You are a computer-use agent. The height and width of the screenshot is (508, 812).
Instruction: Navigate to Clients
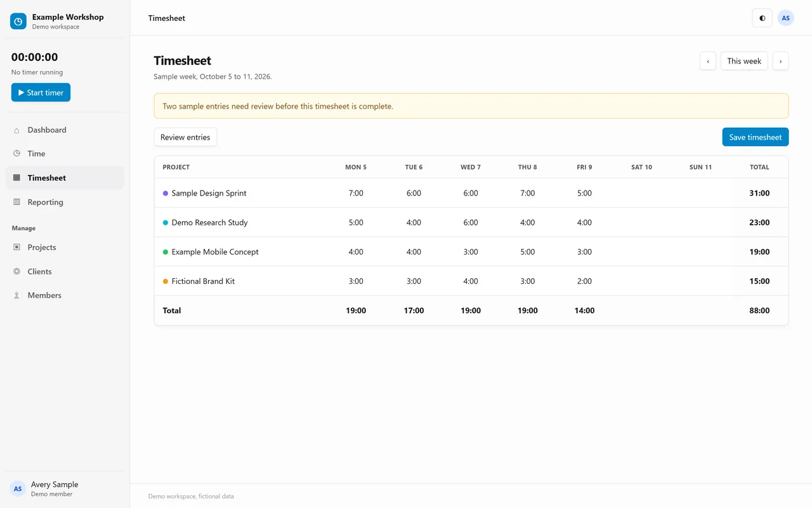pos(65,271)
